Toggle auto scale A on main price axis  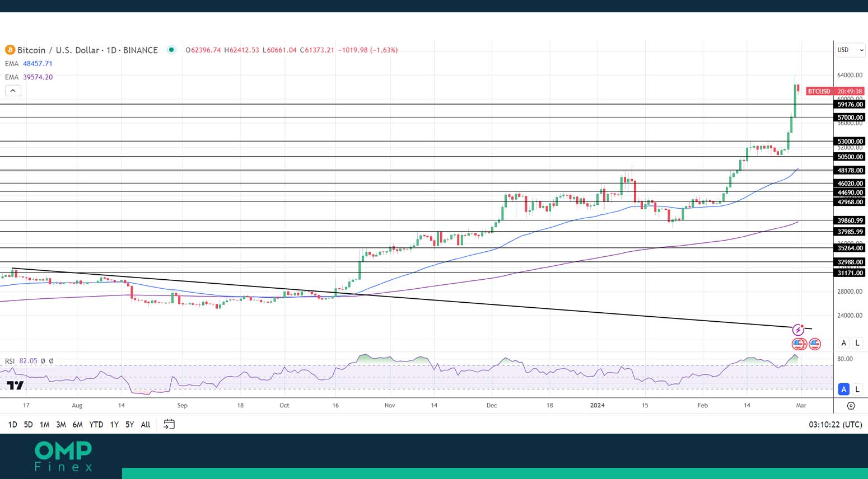(x=843, y=343)
